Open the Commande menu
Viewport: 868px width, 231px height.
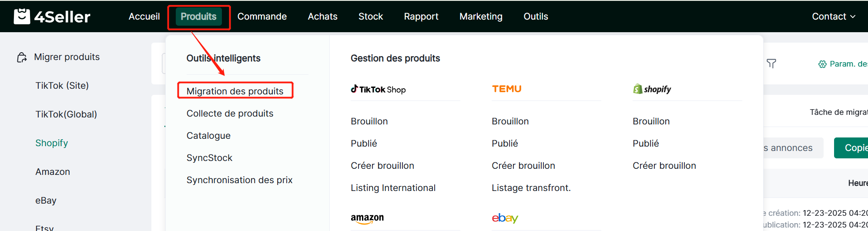262,17
